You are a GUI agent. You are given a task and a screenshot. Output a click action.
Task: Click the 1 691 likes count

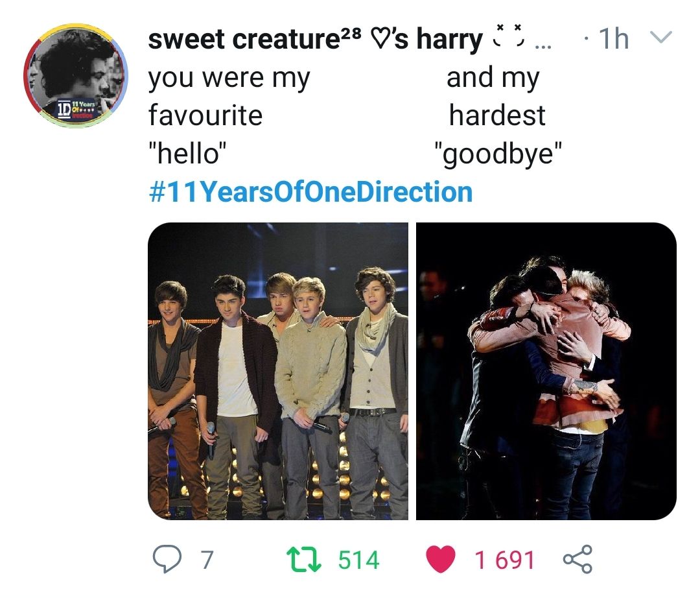click(505, 560)
